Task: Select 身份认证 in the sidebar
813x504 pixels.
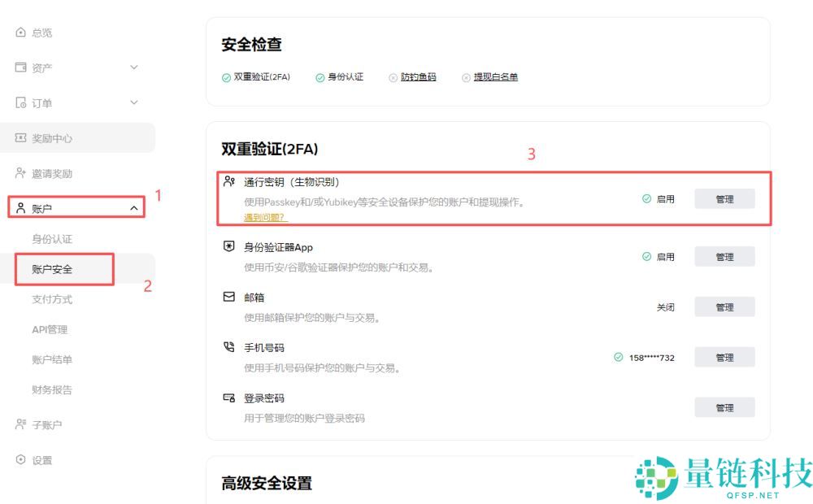Action: [51, 238]
